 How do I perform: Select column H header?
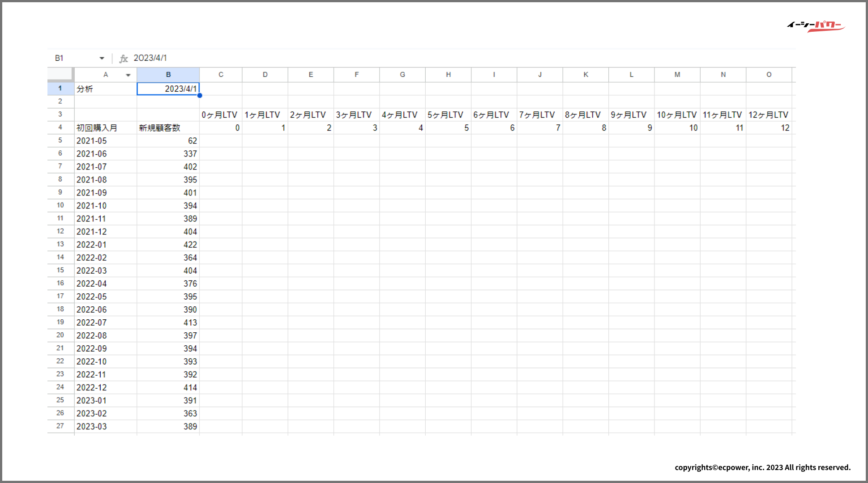(x=448, y=75)
